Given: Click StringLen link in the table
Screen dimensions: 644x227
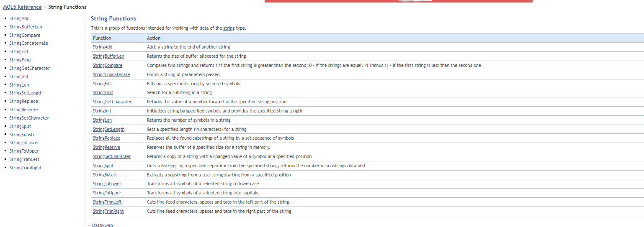Looking at the screenshot, I should click(102, 120).
